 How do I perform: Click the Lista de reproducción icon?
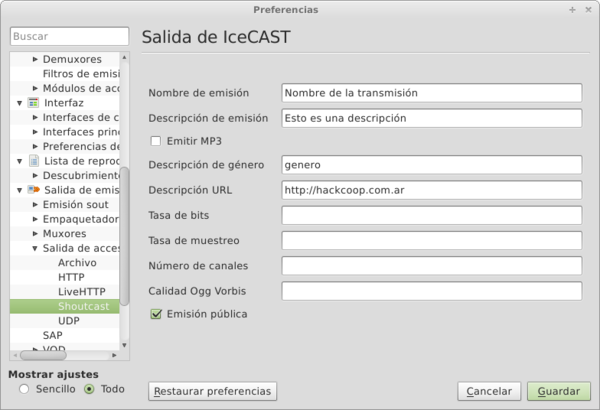coord(33,161)
